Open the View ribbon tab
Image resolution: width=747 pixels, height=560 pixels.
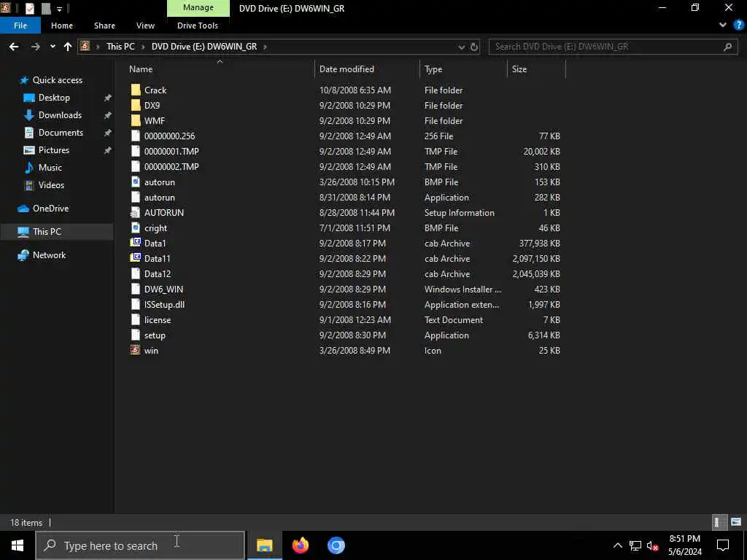click(145, 26)
